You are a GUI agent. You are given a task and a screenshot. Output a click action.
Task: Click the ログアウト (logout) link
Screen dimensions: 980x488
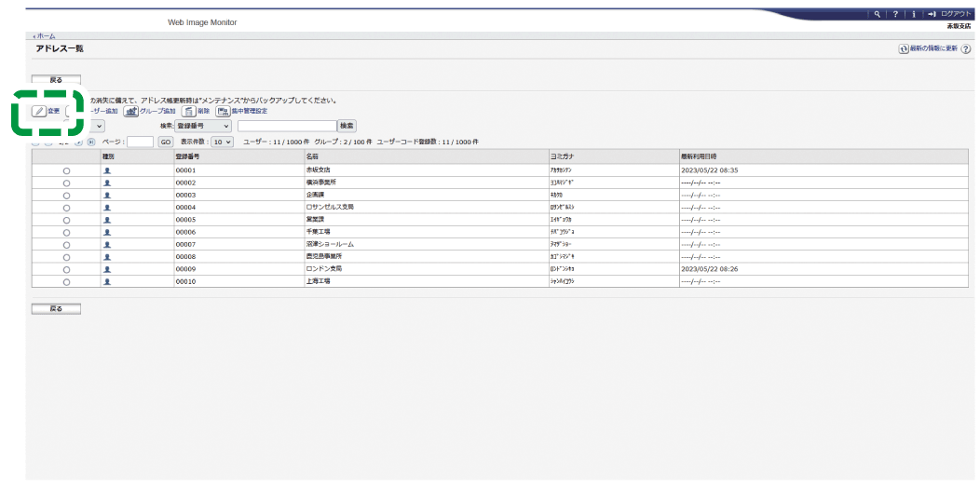tap(957, 14)
